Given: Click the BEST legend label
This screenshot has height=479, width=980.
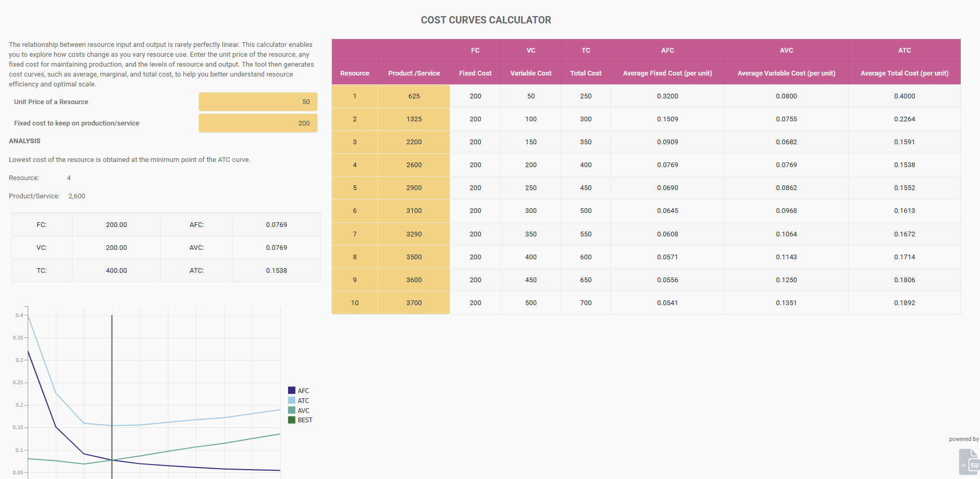Looking at the screenshot, I should coord(305,420).
